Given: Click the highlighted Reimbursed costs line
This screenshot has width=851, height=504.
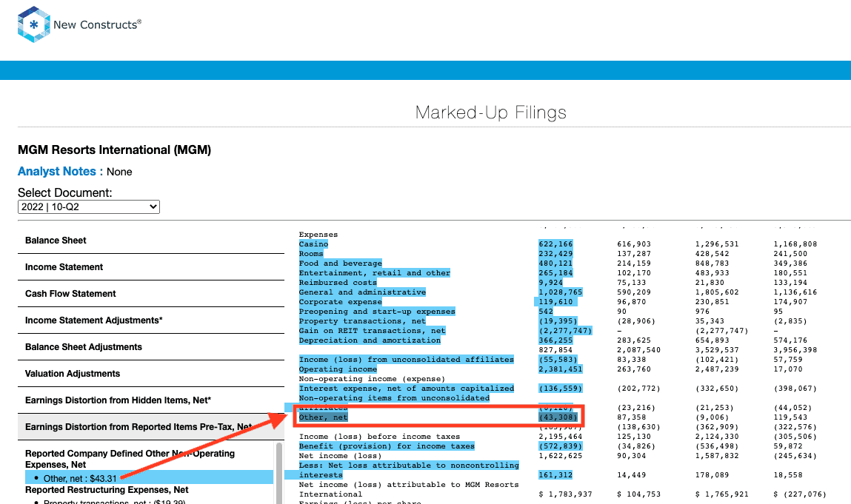Looking at the screenshot, I should [x=338, y=283].
